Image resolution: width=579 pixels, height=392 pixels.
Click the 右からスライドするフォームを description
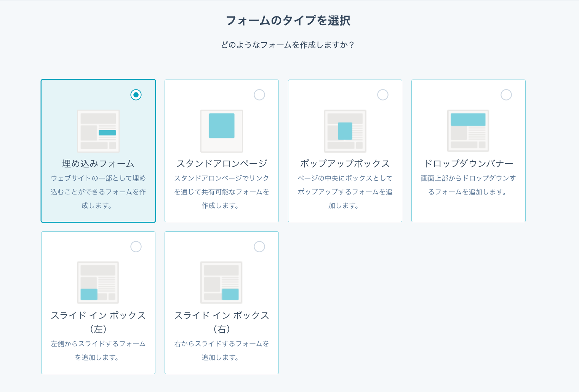[222, 351]
